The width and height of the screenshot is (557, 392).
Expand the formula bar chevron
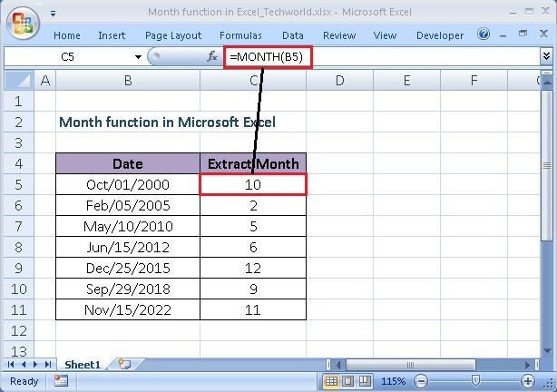[x=546, y=56]
